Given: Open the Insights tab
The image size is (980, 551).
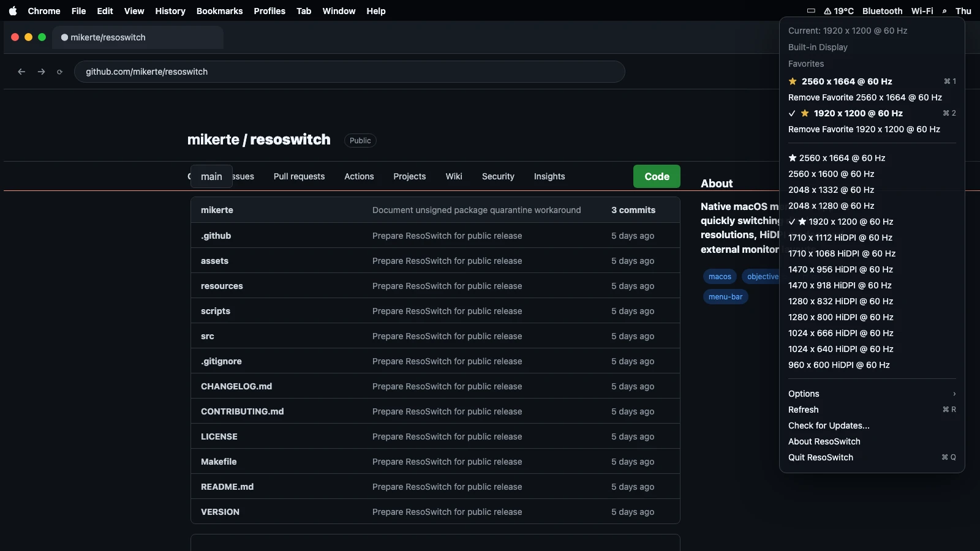Looking at the screenshot, I should 549,176.
